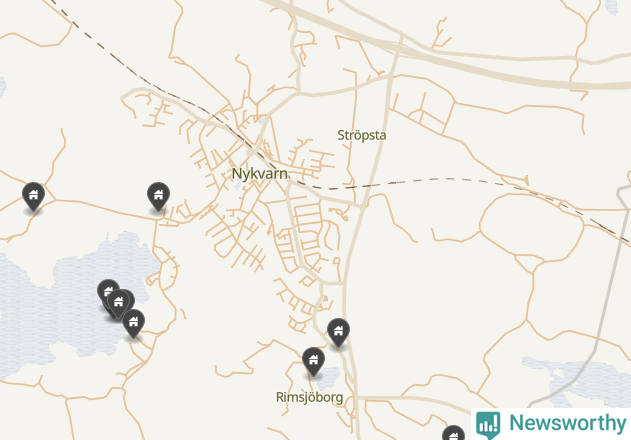The image size is (631, 440).
Task: Click partial house marker left of Newsworthy logo
Action: 454,433
